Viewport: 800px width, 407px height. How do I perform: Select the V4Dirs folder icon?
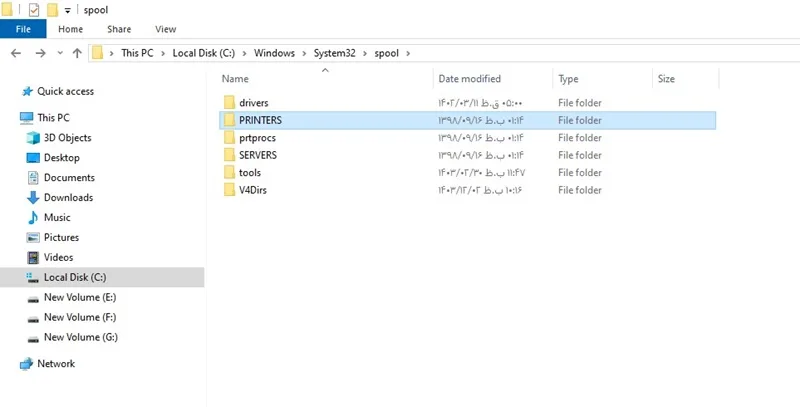[229, 190]
